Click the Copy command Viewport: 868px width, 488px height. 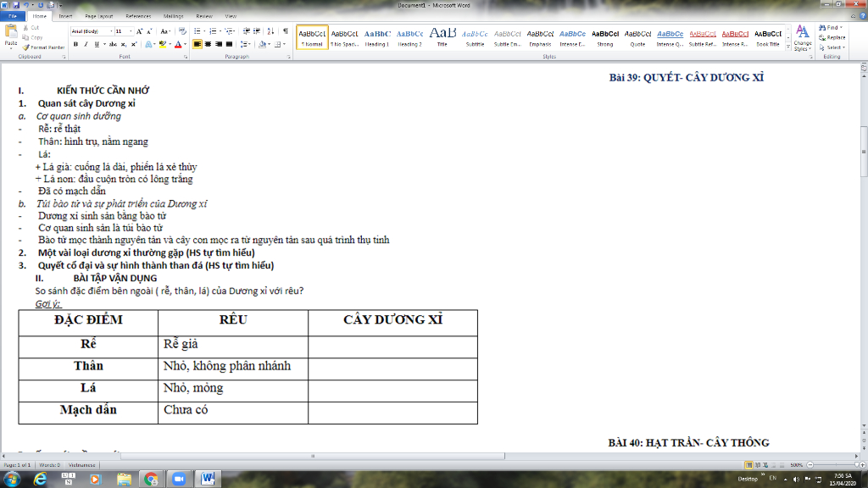click(33, 37)
